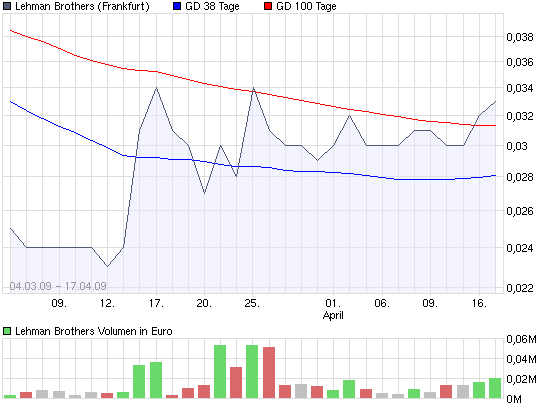Click the tallest red volume bar
Viewport: 545px width, 407px height.
tap(269, 373)
